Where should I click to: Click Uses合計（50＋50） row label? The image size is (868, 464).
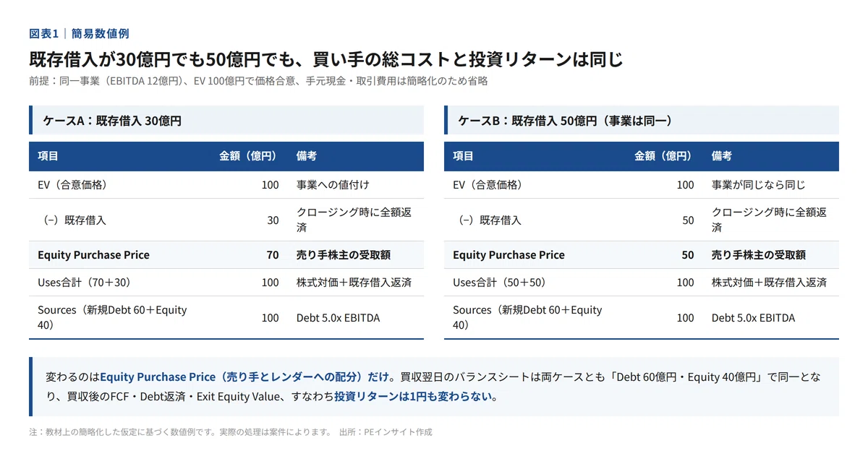click(x=499, y=283)
